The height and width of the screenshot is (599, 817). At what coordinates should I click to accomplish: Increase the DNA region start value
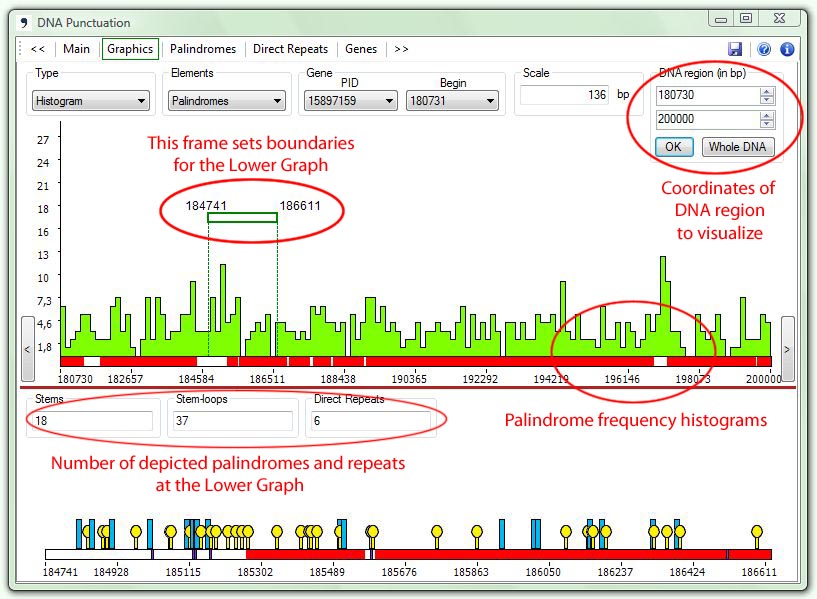click(x=767, y=91)
